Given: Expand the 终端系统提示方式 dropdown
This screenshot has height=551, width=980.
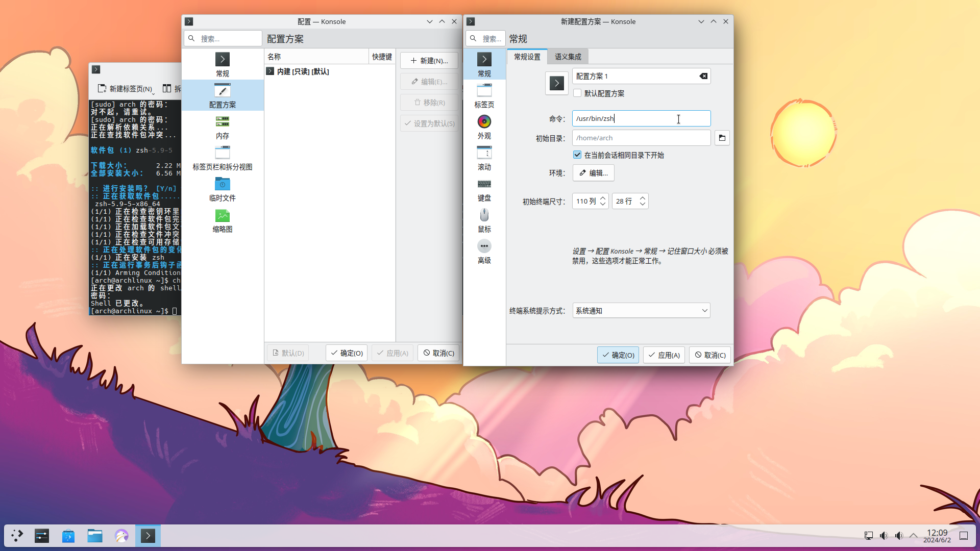Looking at the screenshot, I should (641, 311).
